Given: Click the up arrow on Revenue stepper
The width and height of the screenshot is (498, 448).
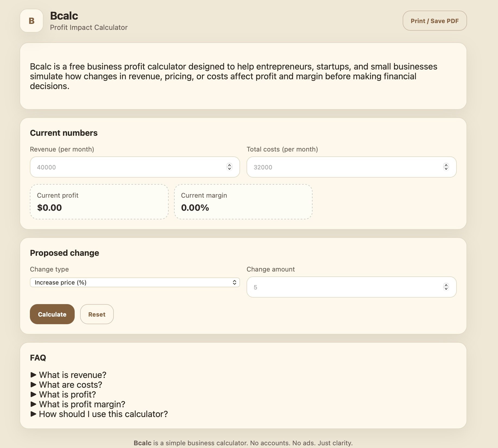Looking at the screenshot, I should pyautogui.click(x=229, y=165).
